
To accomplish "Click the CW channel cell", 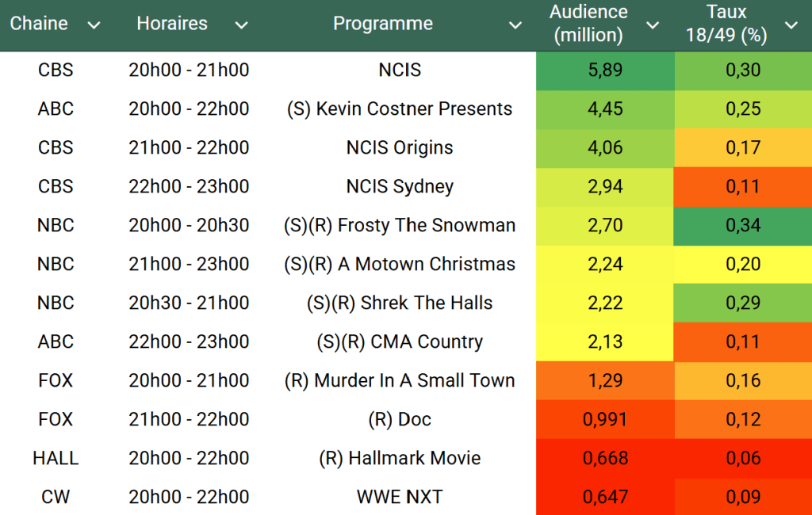I will (56, 497).
